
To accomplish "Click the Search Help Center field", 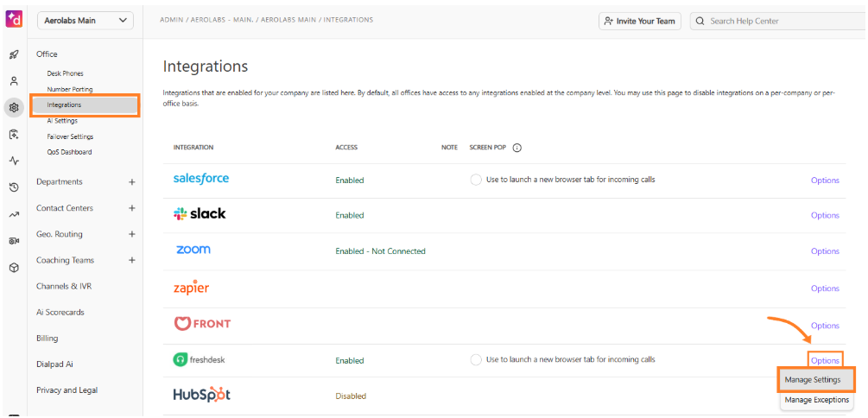I will [779, 21].
